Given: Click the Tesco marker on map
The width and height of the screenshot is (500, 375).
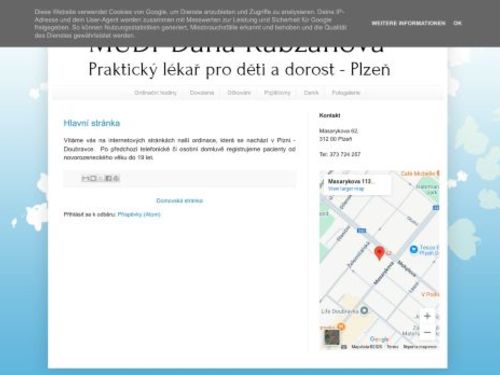Looking at the screenshot, I should (x=413, y=249).
